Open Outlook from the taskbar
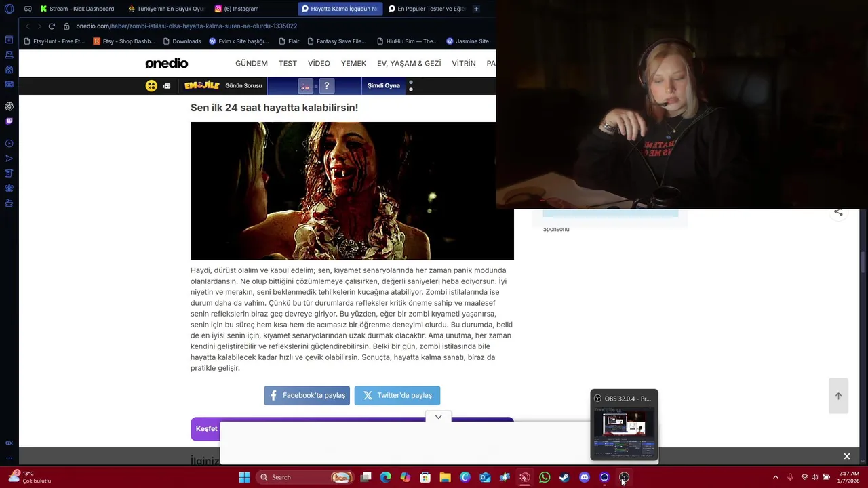Image resolution: width=868 pixels, height=488 pixels. coord(485,477)
